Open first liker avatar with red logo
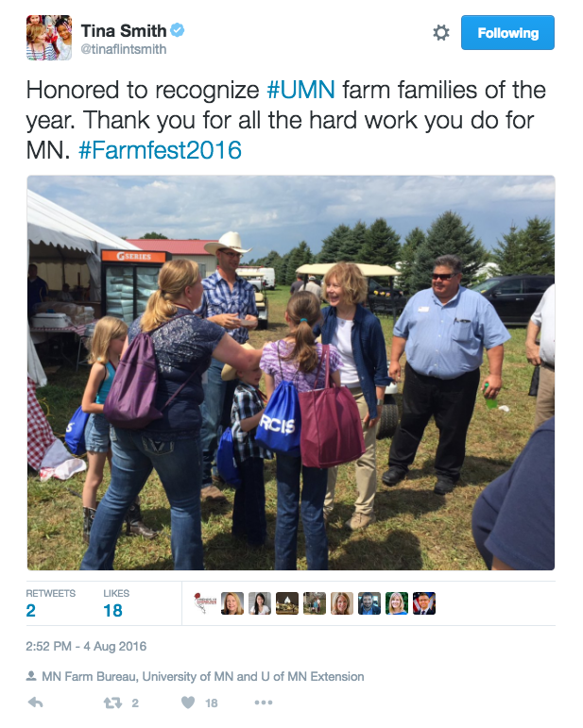This screenshot has width=583, height=728. 205,603
